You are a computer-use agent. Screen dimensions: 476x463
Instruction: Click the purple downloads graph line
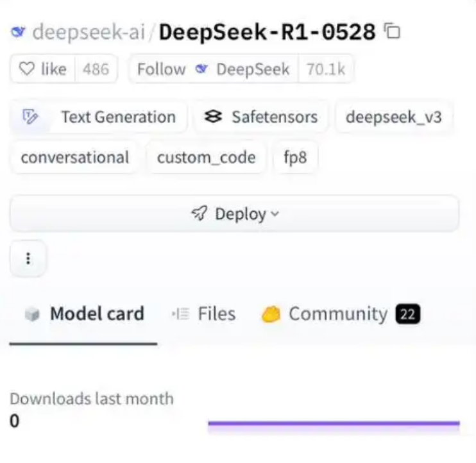(334, 423)
